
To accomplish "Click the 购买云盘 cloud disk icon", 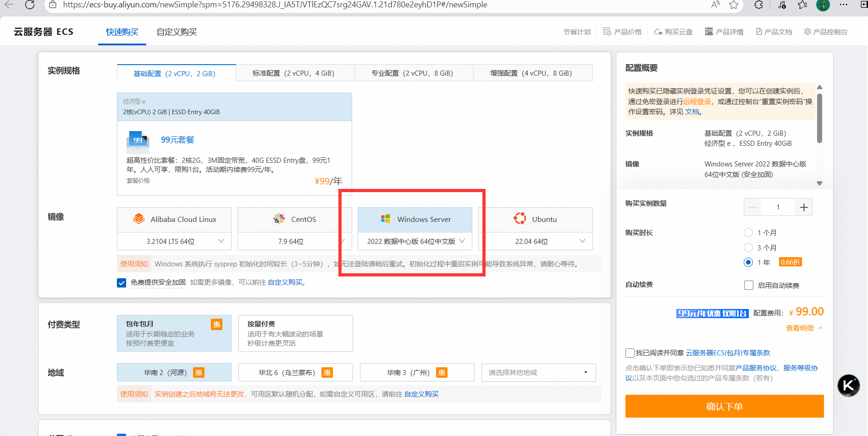I will tap(658, 32).
